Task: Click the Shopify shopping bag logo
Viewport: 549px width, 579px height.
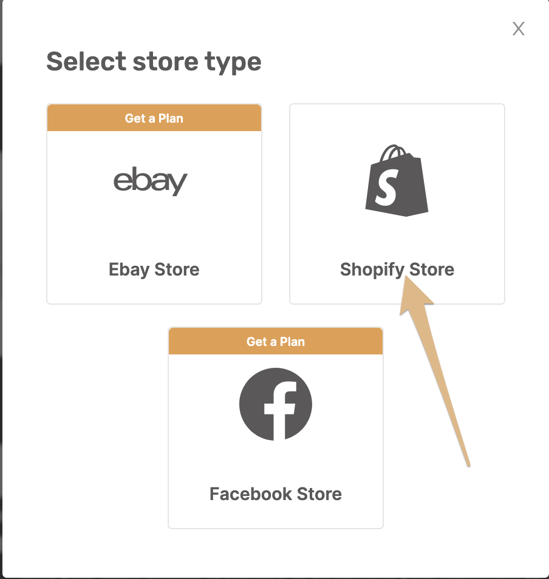Action: pyautogui.click(x=397, y=180)
